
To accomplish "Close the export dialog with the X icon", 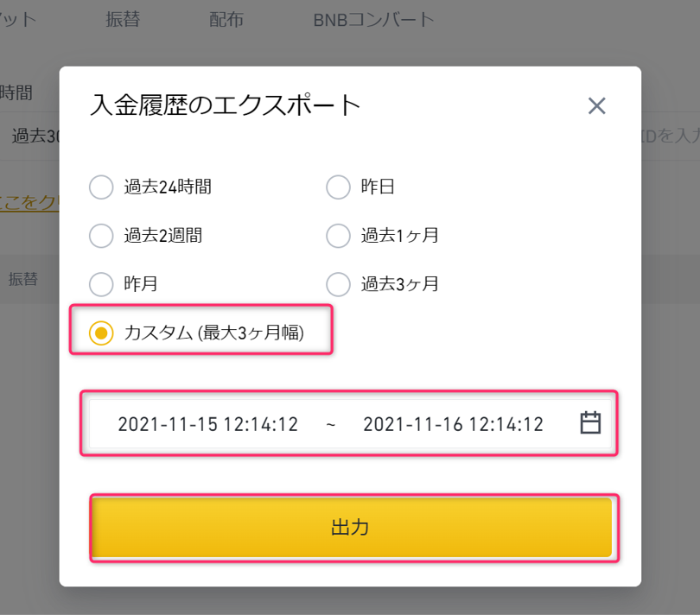I will pos(596,106).
